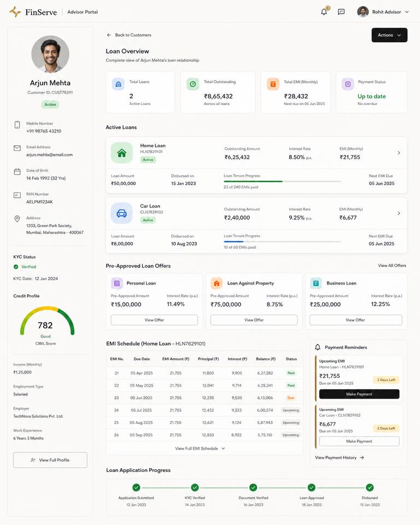Viewport: 420px width, 525px height.
Task: Open View All Offers
Action: click(x=392, y=266)
